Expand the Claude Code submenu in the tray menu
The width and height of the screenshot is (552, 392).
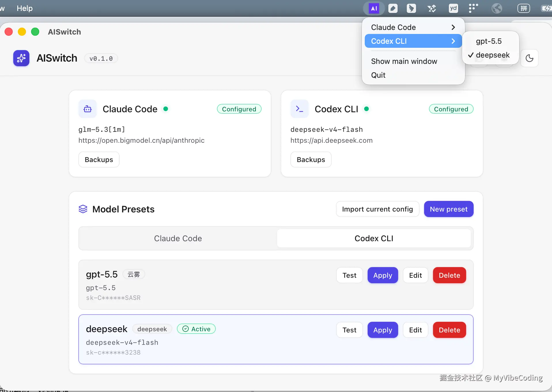413,27
